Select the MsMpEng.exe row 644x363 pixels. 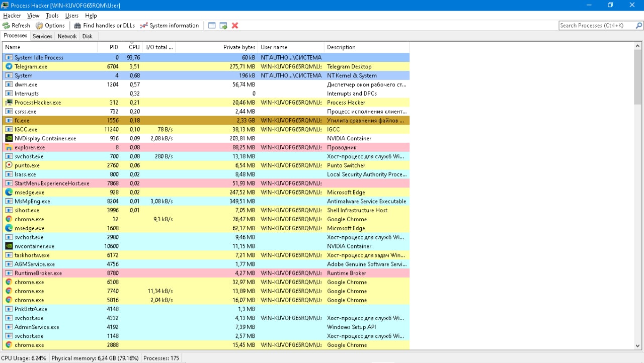click(206, 201)
